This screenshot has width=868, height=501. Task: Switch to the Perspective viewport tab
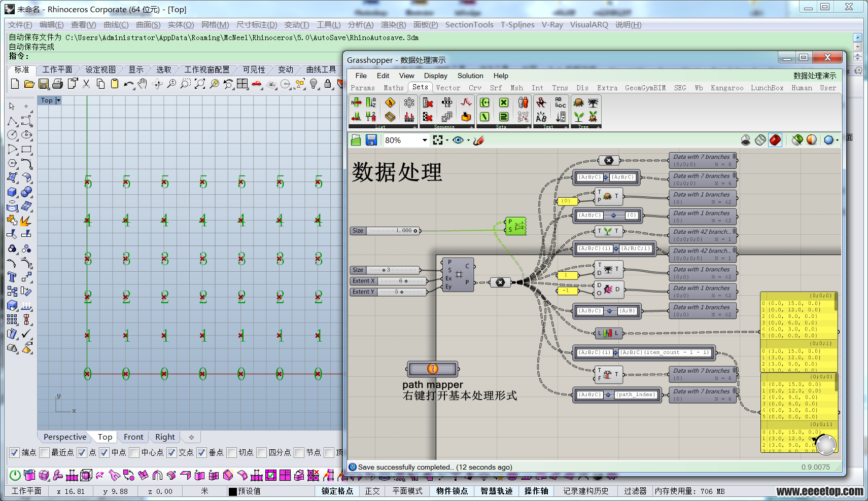pyautogui.click(x=65, y=437)
